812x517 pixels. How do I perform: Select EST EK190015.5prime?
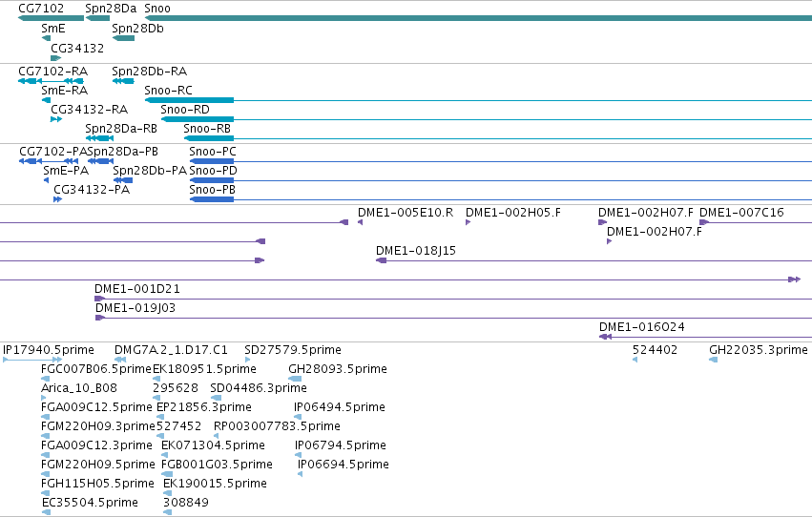tap(167, 494)
